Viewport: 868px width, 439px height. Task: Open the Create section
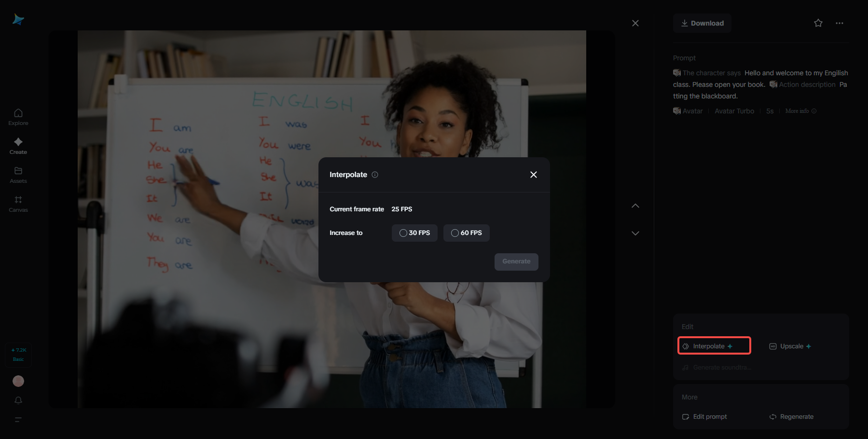[18, 146]
